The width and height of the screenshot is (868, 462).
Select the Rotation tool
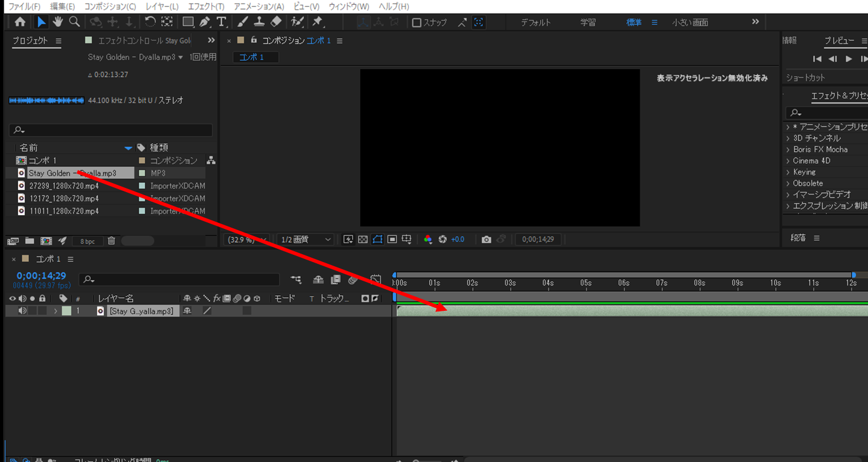(x=150, y=22)
